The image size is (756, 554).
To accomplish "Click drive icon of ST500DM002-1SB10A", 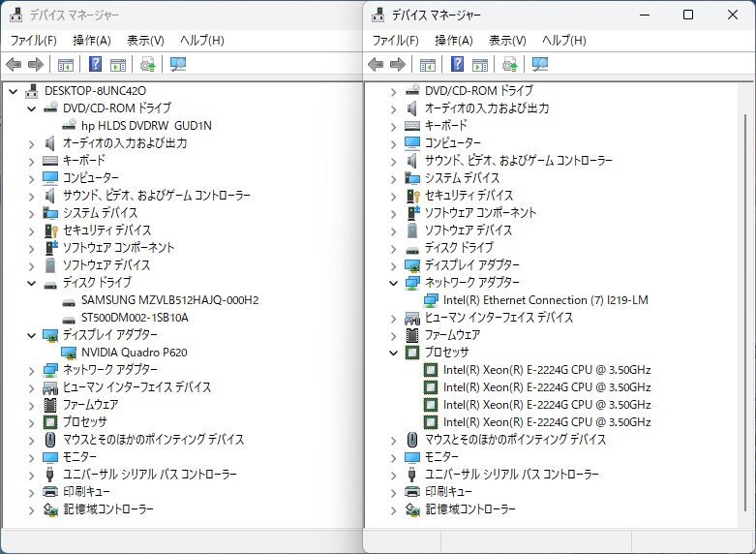I will [69, 320].
